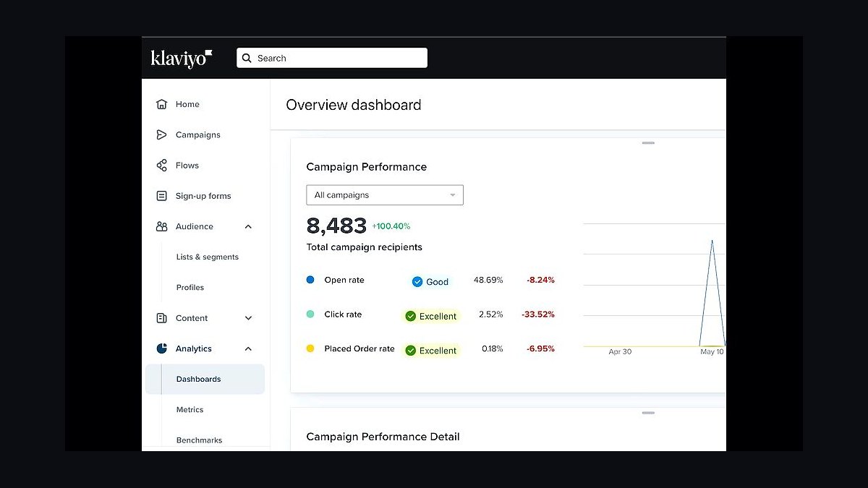Select Analytics in the sidebar

(x=194, y=348)
